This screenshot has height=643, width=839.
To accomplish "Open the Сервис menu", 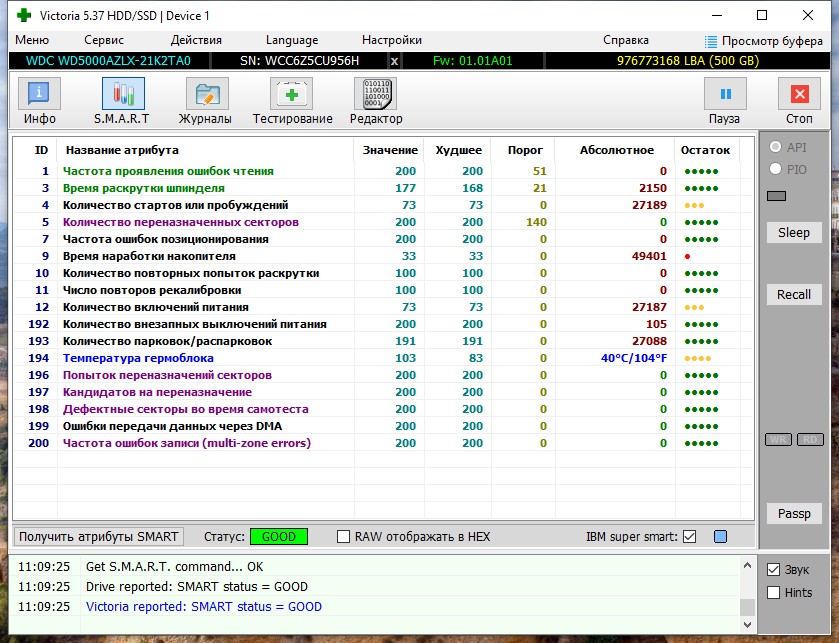I will click(x=104, y=40).
